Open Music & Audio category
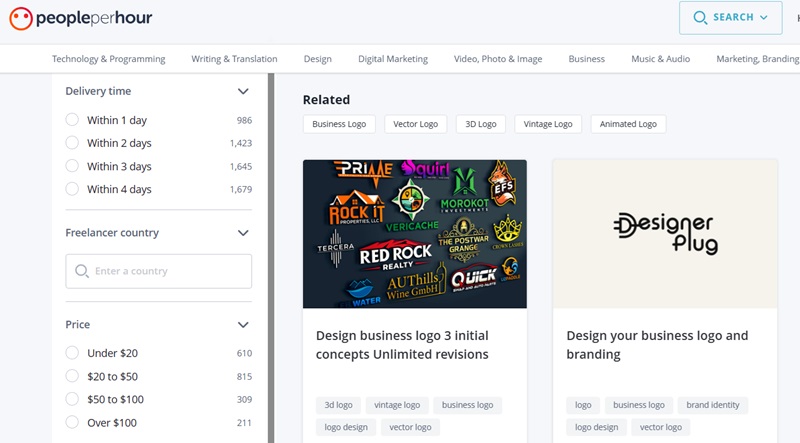 (661, 59)
